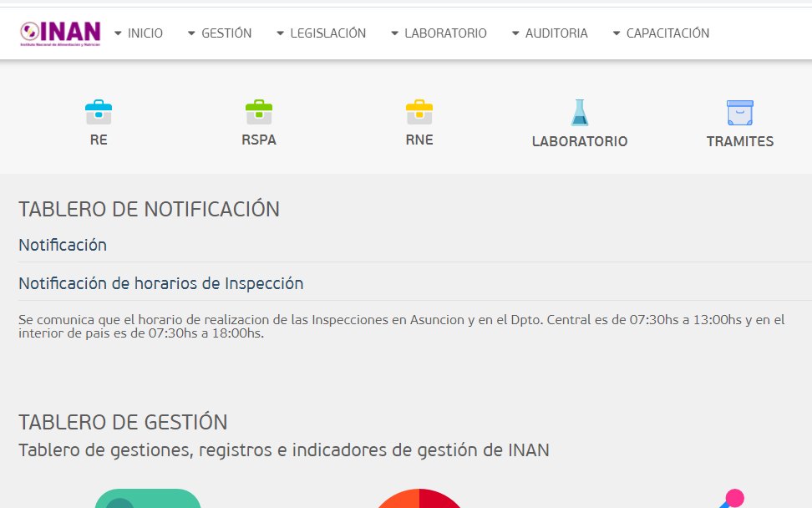Screen dimensions: 812x508
Task: Expand the LABORATORIO menu dropdown arrow
Action: point(394,33)
